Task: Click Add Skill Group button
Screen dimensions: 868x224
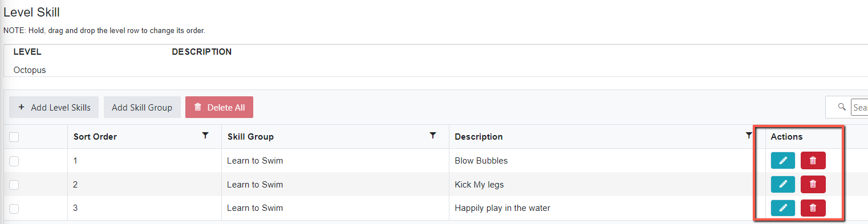Action: click(142, 107)
